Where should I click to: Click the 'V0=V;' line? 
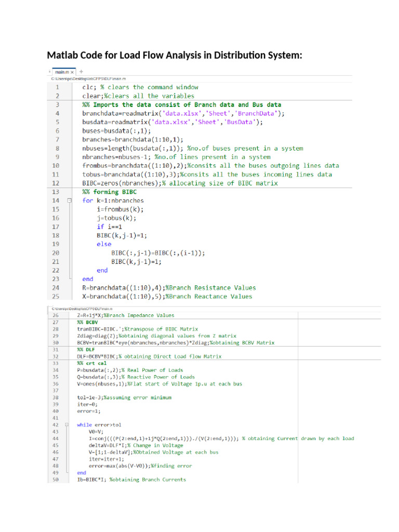(x=96, y=432)
